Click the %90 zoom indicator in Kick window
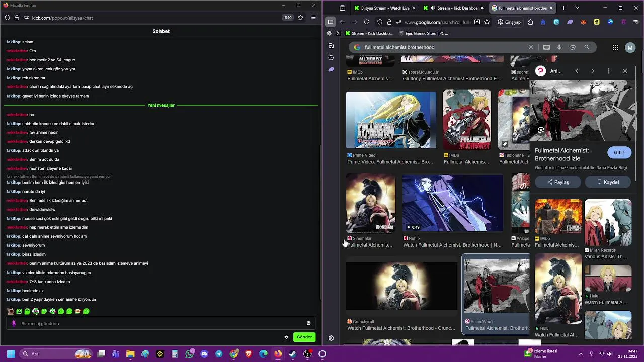Image resolution: width=644 pixels, height=362 pixels. coord(288,18)
